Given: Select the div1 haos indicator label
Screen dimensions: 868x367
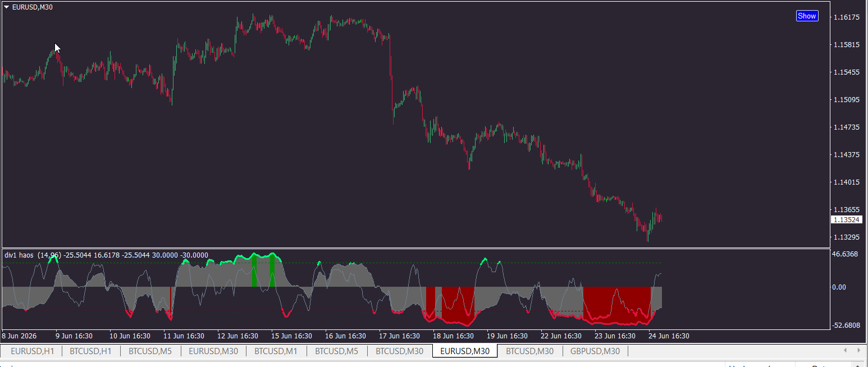Looking at the screenshot, I should pyautogui.click(x=20, y=255).
